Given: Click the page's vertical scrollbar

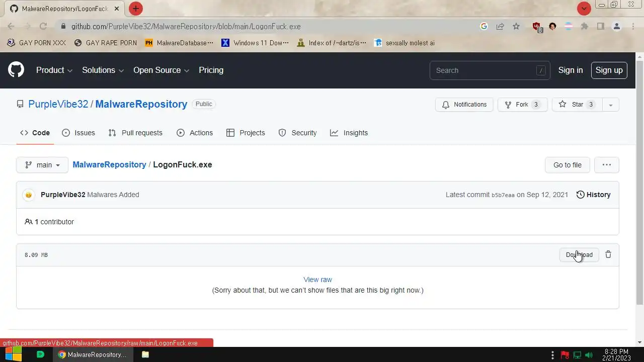Looking at the screenshot, I should pyautogui.click(x=639, y=182).
